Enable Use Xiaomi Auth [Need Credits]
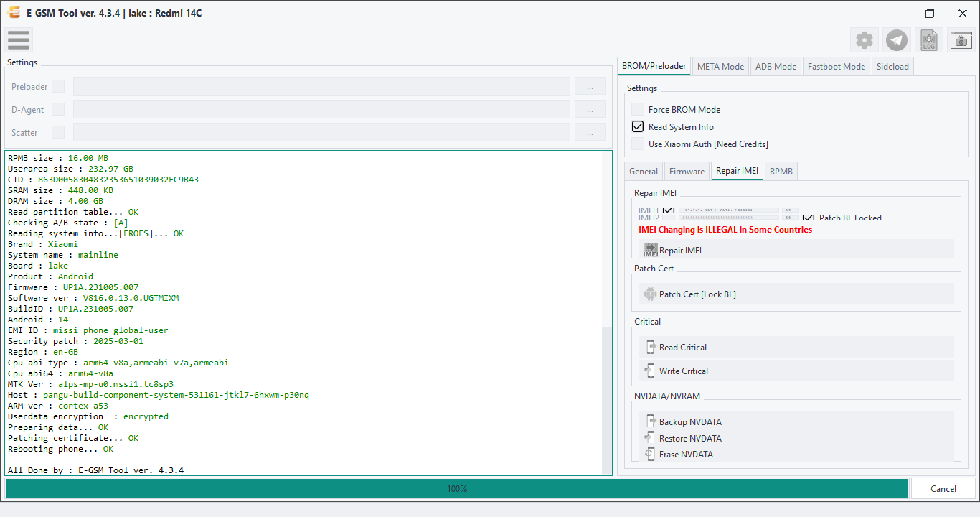The image size is (980, 517). [638, 144]
